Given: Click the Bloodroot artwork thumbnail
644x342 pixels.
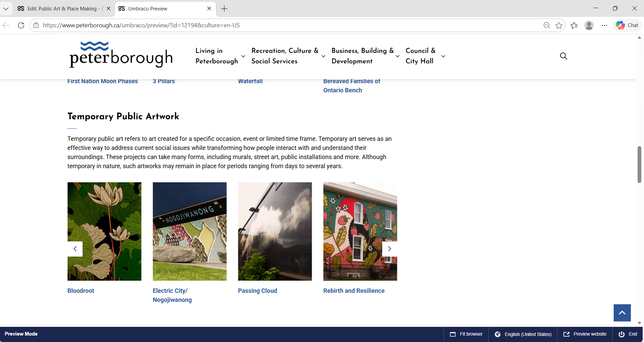Looking at the screenshot, I should tap(104, 231).
